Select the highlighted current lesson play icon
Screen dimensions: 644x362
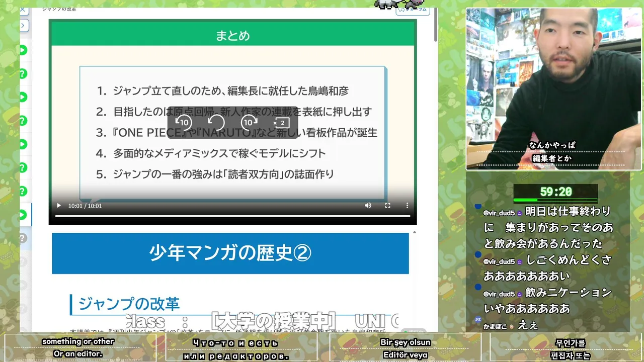(x=23, y=215)
